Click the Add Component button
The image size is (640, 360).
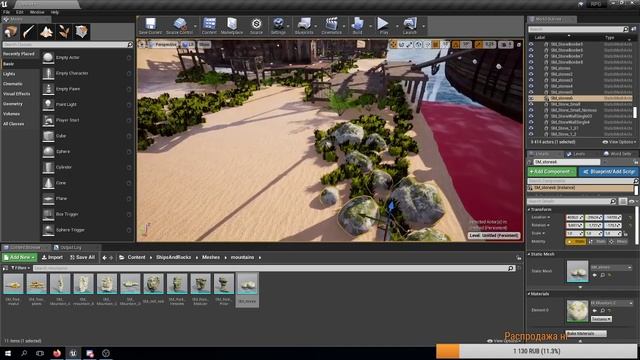click(552, 172)
